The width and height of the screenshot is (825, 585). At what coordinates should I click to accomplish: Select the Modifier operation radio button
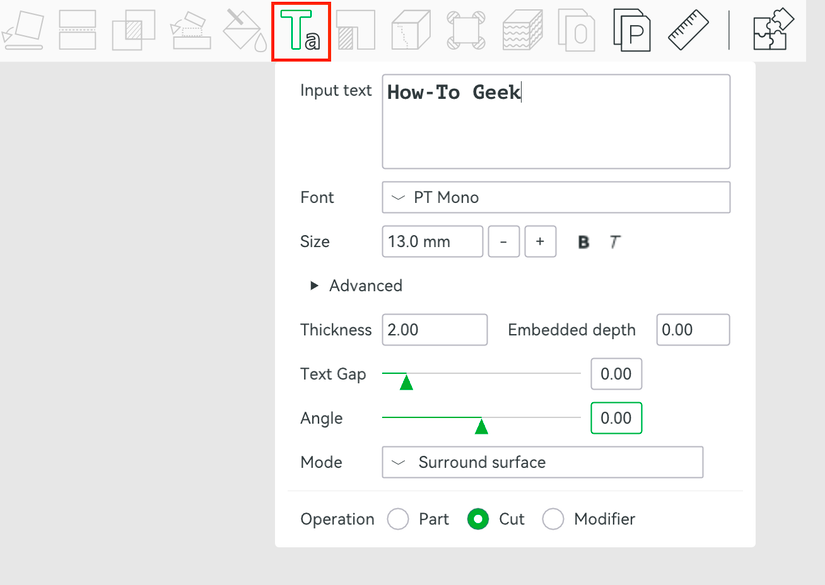coord(553,519)
